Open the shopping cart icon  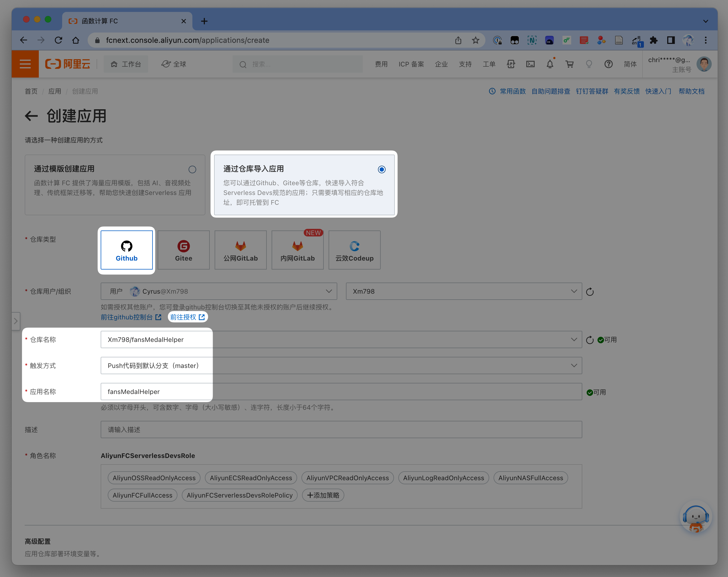(x=569, y=64)
